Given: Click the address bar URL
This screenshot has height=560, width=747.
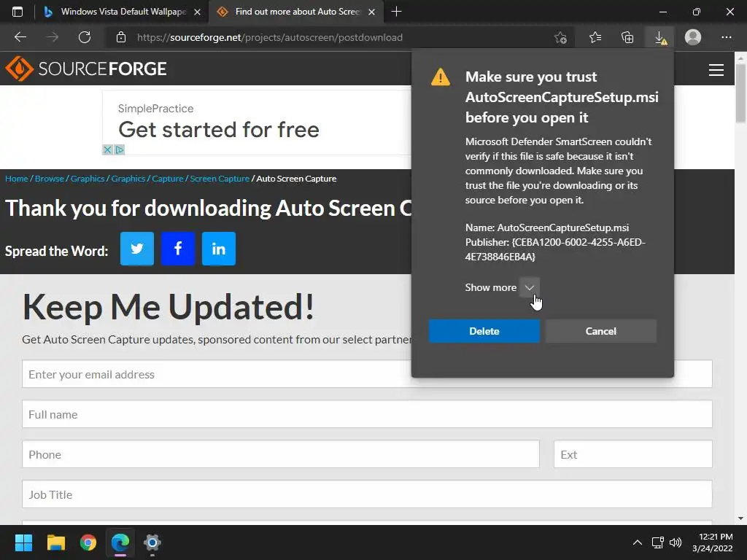Looking at the screenshot, I should click(x=270, y=37).
